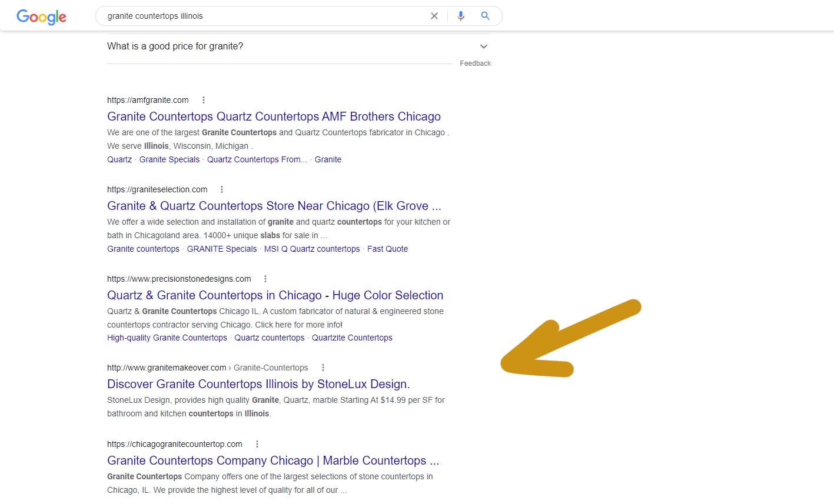Follow the 'Granite' sitelink under AMF Brothers
The width and height of the screenshot is (834, 504).
pos(328,159)
